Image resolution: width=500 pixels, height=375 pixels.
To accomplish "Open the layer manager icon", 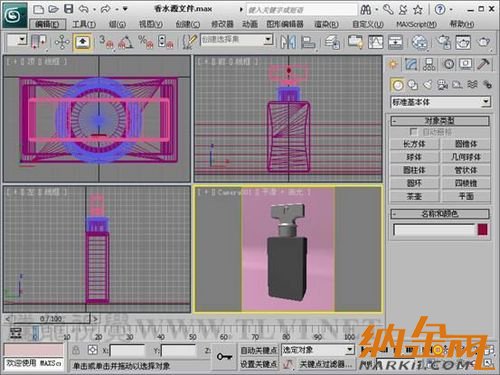I will [332, 42].
